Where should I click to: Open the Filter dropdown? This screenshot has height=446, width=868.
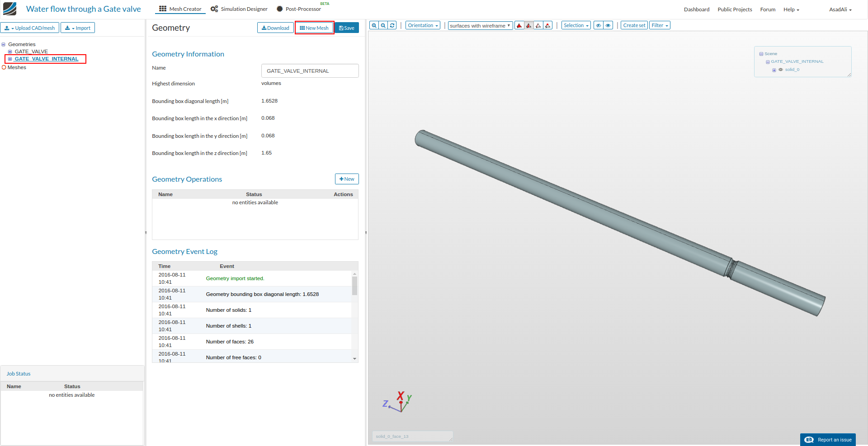[660, 25]
